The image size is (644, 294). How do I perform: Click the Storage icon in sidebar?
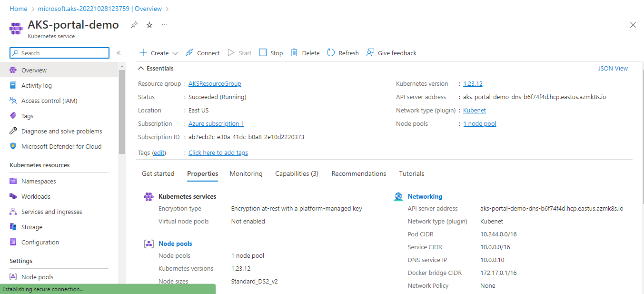coord(13,227)
